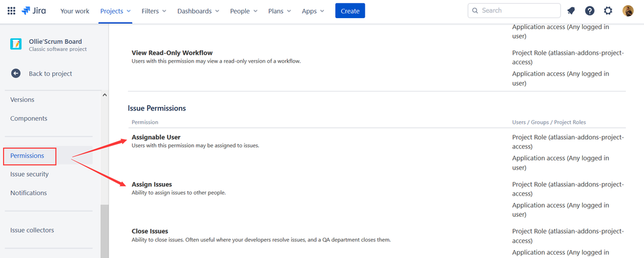The width and height of the screenshot is (644, 258).
Task: Expand the Dashboards dropdown
Action: 198,11
